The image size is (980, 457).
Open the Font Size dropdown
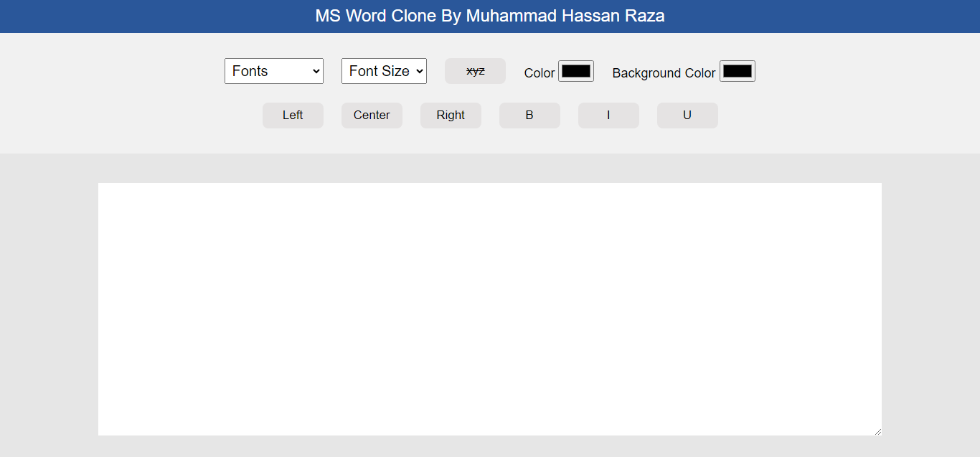coord(383,70)
